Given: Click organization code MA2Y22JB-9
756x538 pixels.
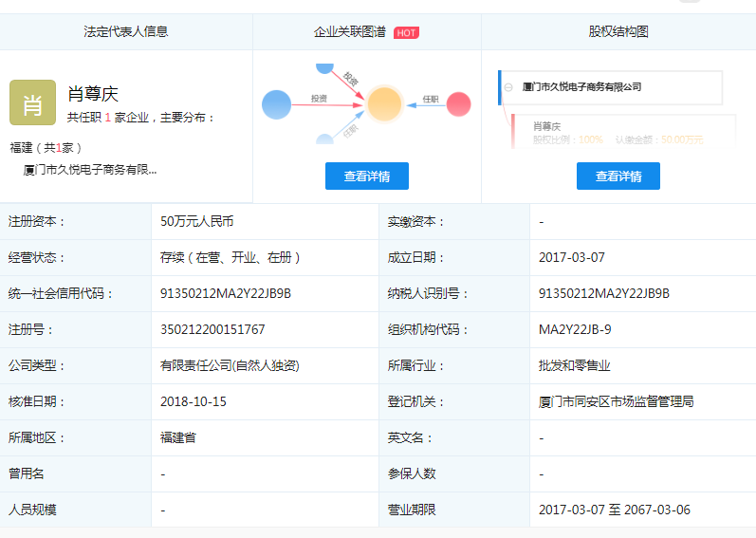Looking at the screenshot, I should coord(575,330).
